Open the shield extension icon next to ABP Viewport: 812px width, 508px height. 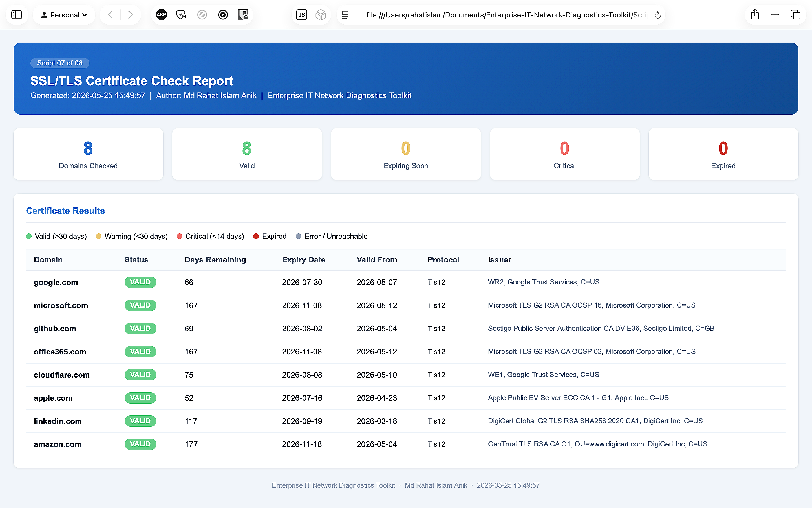[181, 15]
